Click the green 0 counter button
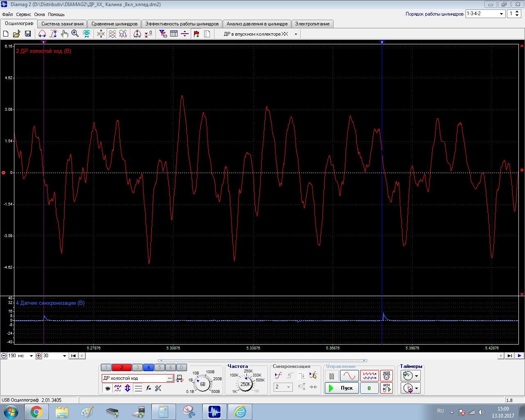 [x=369, y=388]
